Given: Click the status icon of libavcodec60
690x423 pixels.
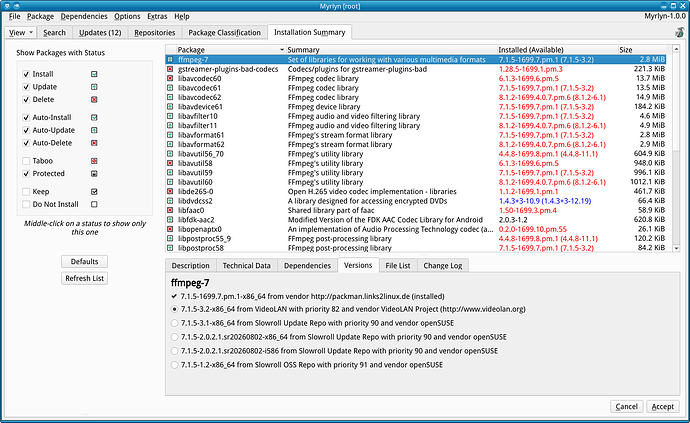Looking at the screenshot, I should [170, 78].
